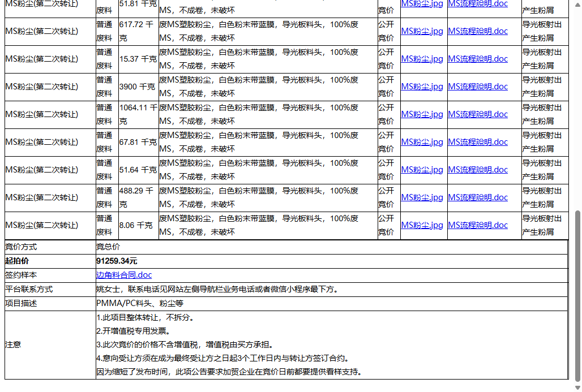
Task: Select the 67.81 千克 quantity cell
Action: tap(139, 143)
